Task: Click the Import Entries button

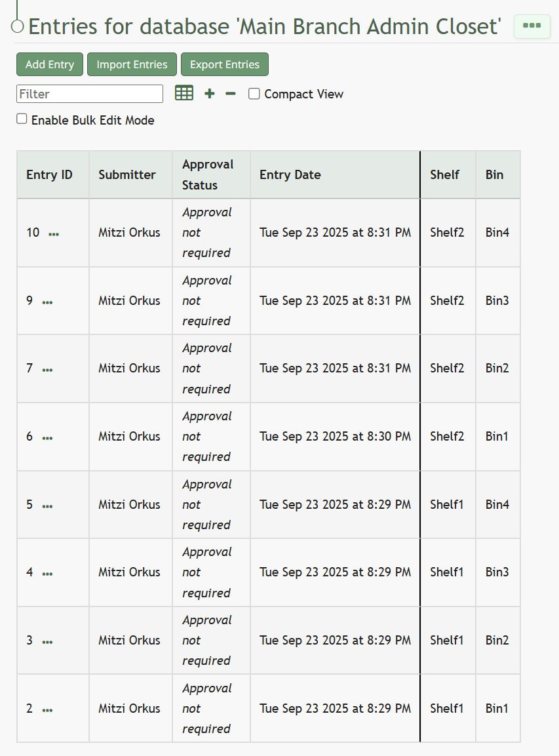Action: coord(132,64)
